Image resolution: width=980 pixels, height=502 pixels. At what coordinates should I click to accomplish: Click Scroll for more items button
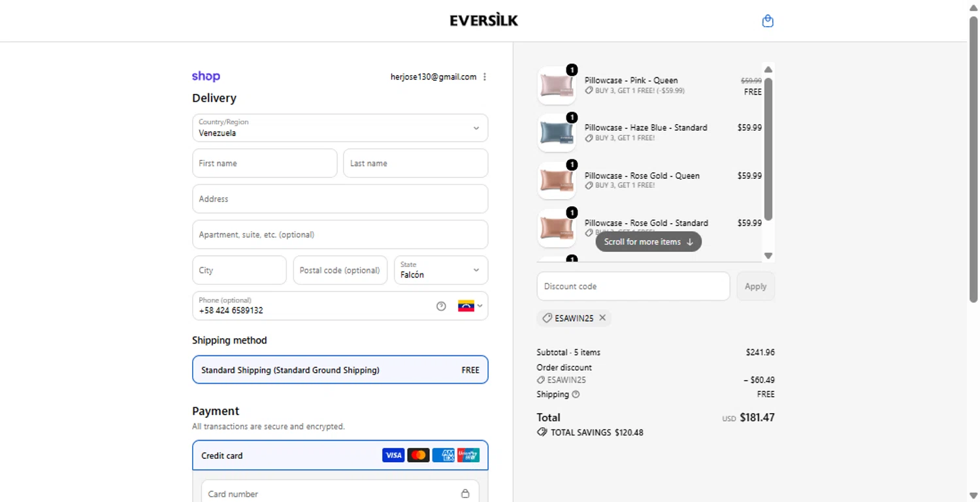pos(648,242)
